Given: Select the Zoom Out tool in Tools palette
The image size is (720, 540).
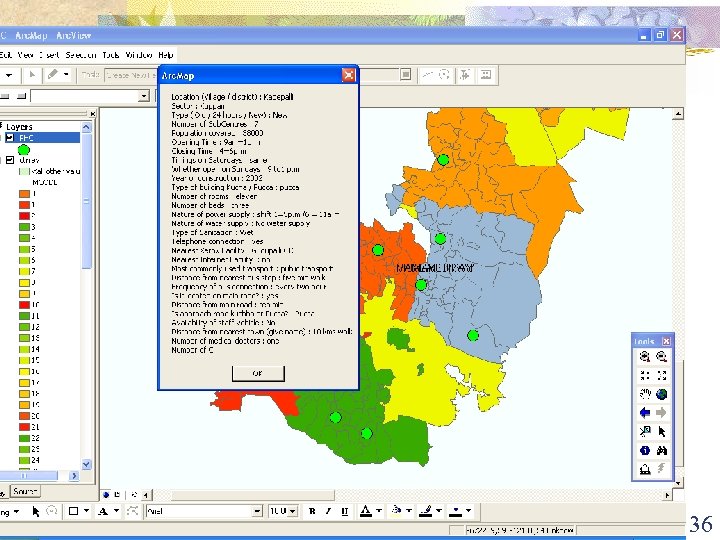Looking at the screenshot, I should (661, 356).
